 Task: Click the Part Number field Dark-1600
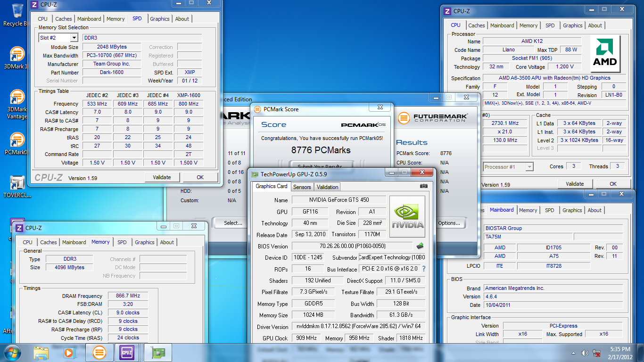coord(112,73)
